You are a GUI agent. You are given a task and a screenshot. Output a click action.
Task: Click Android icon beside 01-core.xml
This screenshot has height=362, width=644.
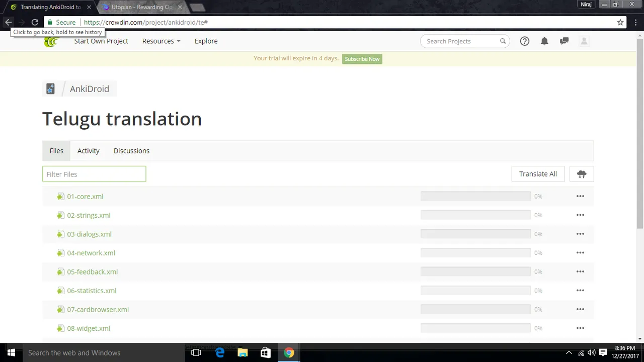[60, 197]
